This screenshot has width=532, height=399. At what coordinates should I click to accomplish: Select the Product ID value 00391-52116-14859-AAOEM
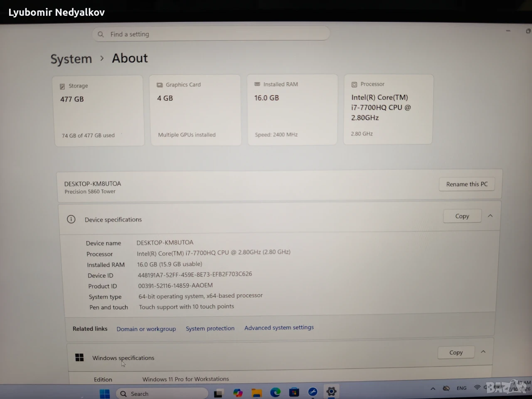pos(175,286)
